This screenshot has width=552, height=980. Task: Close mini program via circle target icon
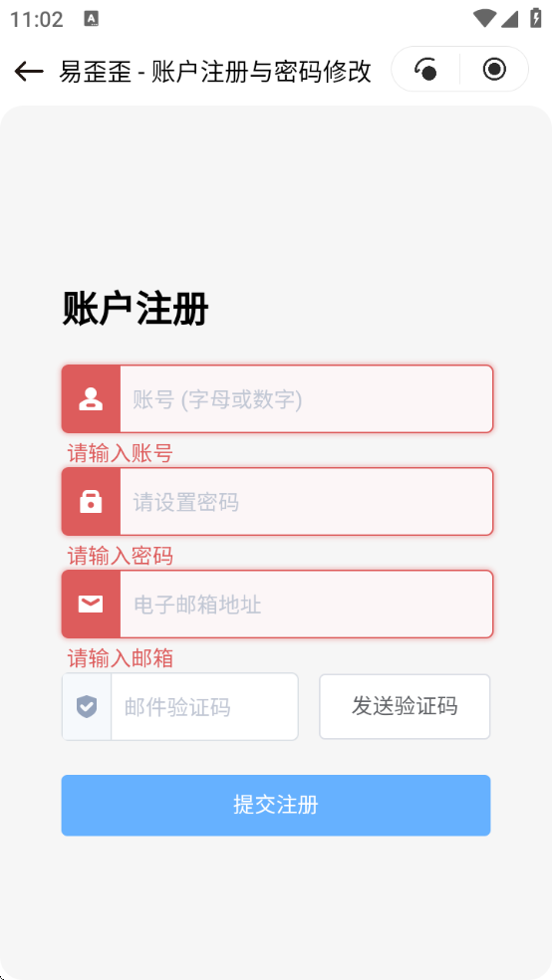[494, 69]
